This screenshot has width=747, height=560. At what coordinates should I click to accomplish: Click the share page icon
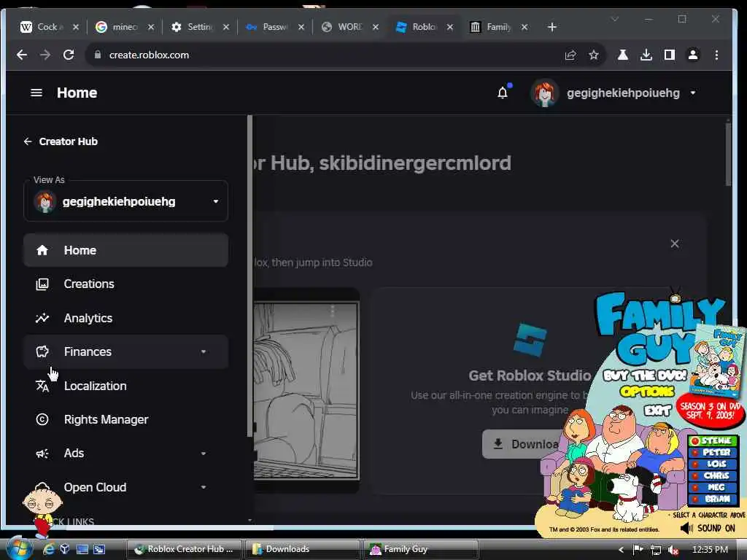(x=570, y=55)
